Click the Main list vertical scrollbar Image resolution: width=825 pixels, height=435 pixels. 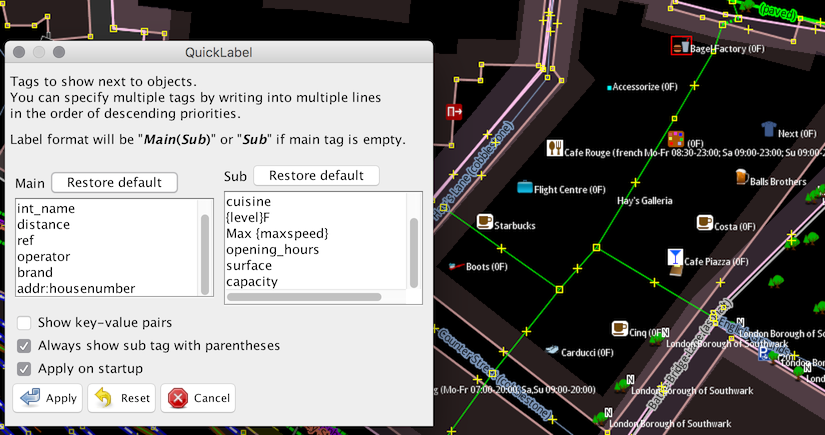pos(205,254)
